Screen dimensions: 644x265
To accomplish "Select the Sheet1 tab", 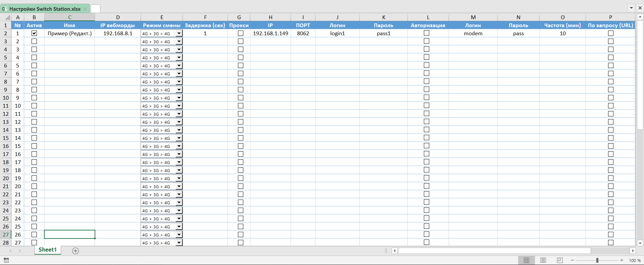I will 48,250.
